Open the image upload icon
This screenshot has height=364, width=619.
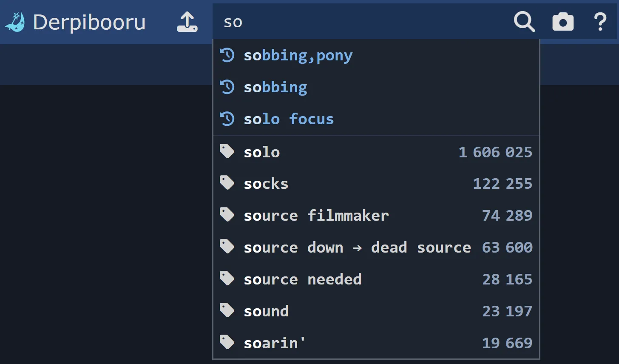coord(187,22)
